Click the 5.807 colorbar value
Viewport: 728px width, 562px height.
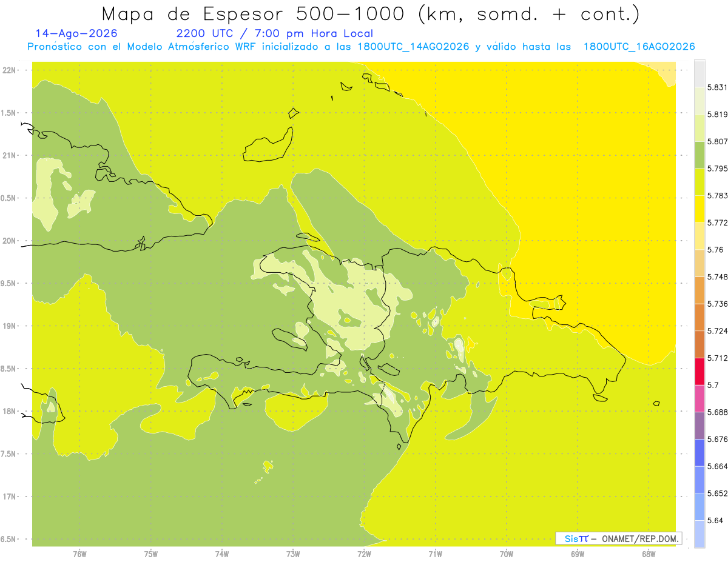click(x=718, y=141)
